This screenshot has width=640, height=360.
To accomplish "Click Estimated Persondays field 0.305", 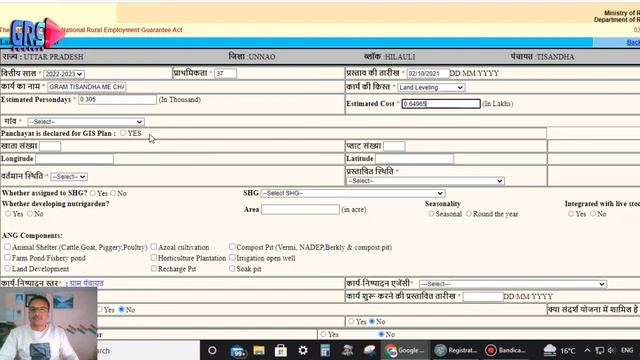I will pos(117,100).
